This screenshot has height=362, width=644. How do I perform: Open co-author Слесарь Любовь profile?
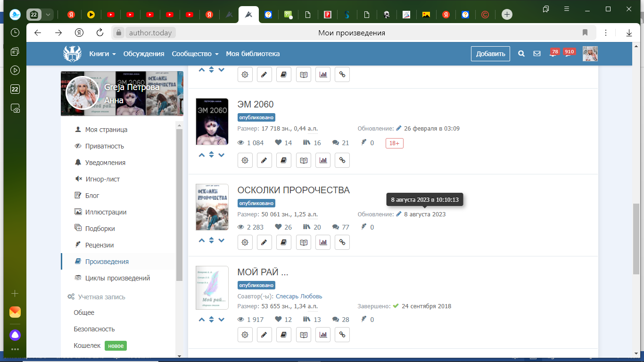pyautogui.click(x=299, y=296)
